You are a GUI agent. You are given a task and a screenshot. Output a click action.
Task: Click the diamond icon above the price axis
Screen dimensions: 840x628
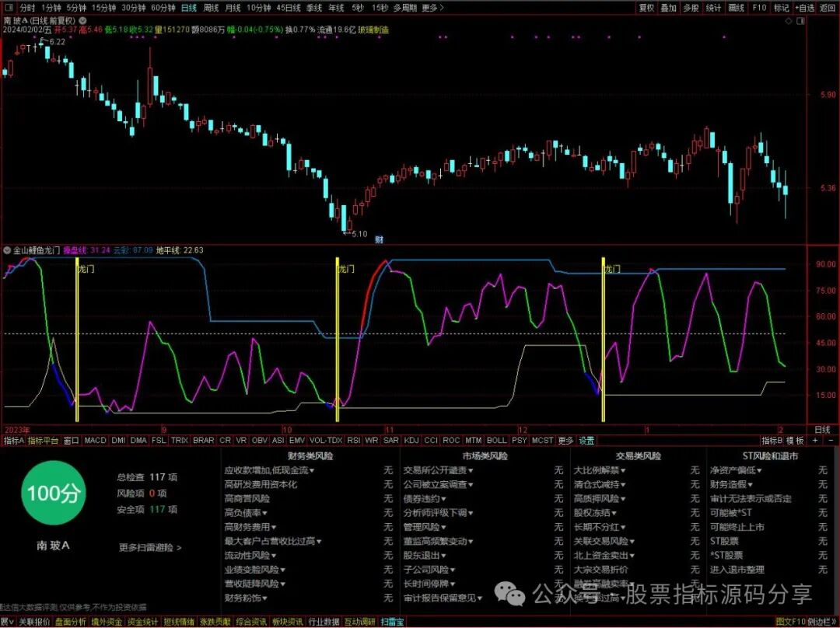tap(789, 21)
